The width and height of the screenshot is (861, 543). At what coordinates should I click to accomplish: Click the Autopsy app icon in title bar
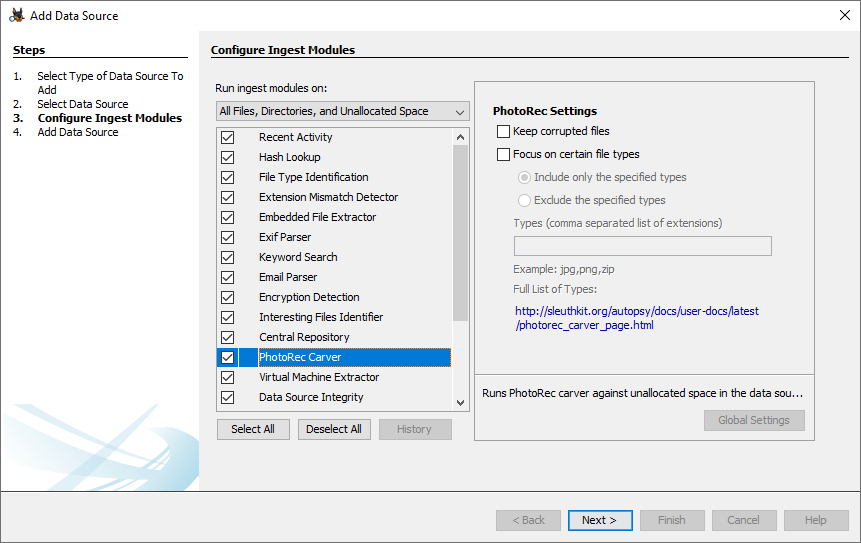(x=17, y=15)
